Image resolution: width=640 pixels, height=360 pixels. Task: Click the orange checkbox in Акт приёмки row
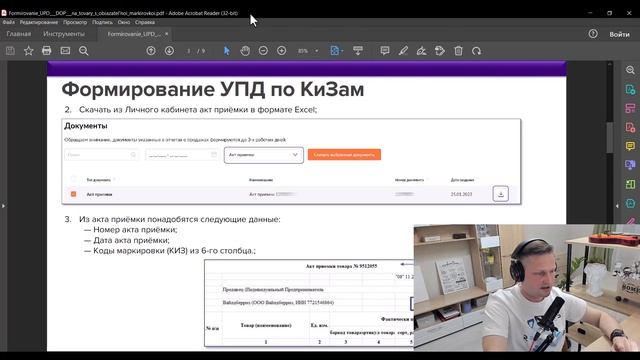point(73,194)
